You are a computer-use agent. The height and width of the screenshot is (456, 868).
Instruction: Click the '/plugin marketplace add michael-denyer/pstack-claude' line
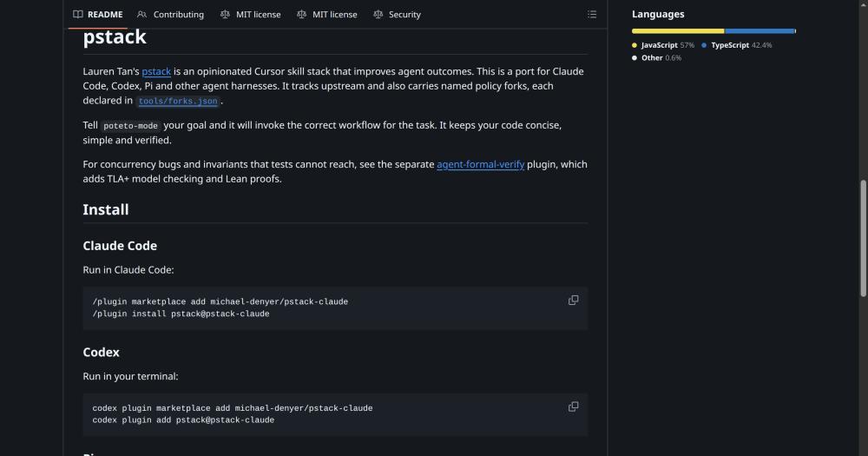point(220,302)
